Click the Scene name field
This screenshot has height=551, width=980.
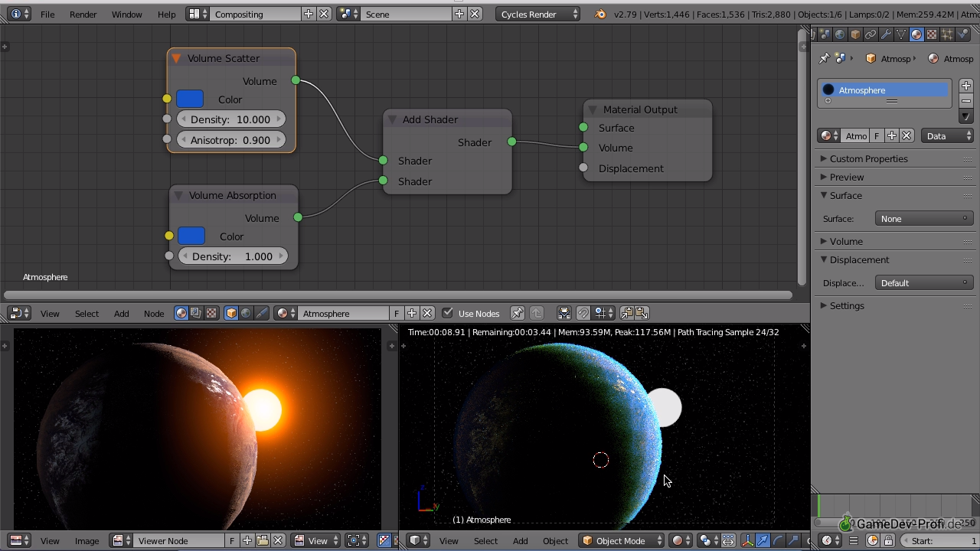[x=407, y=15]
